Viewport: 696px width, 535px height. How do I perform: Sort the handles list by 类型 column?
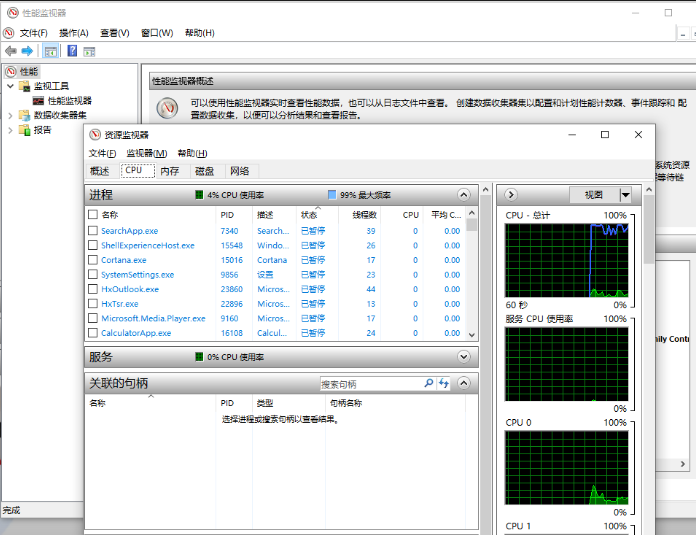pos(289,403)
